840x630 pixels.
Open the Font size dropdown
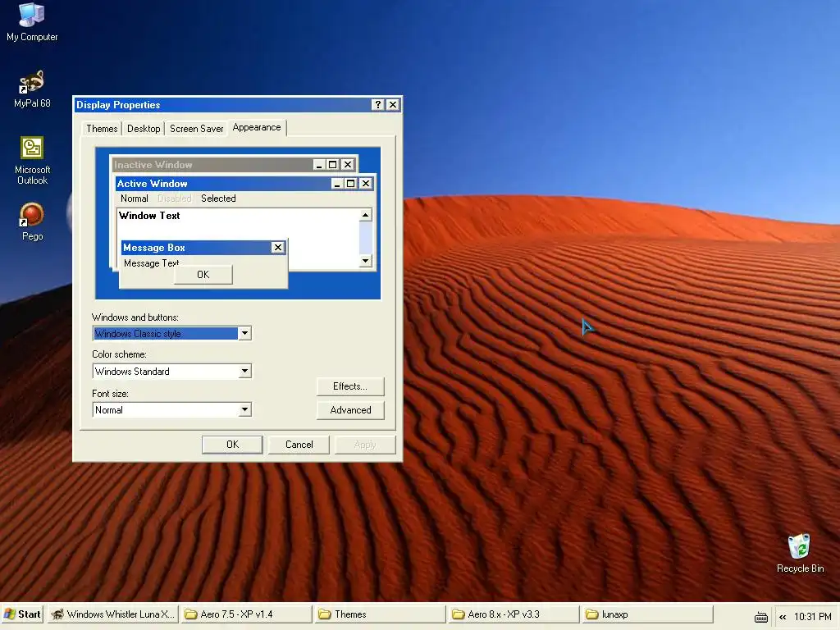tap(244, 409)
